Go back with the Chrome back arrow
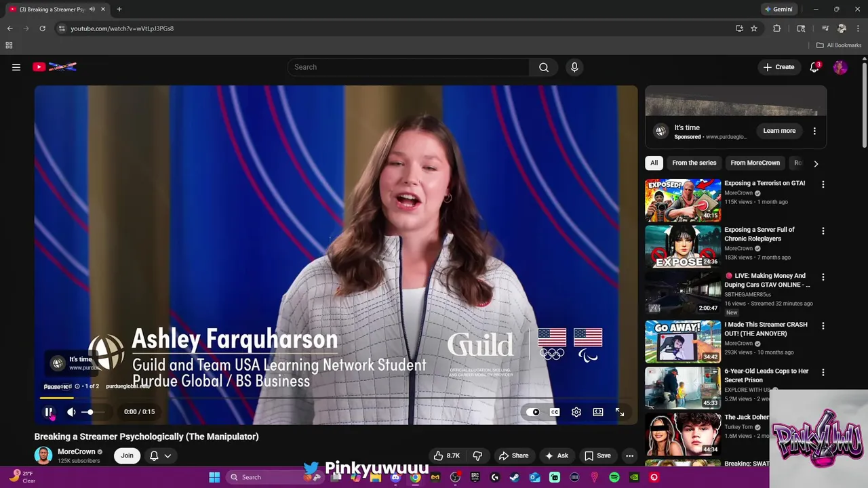Screen dimensions: 868x488 click(9, 28)
